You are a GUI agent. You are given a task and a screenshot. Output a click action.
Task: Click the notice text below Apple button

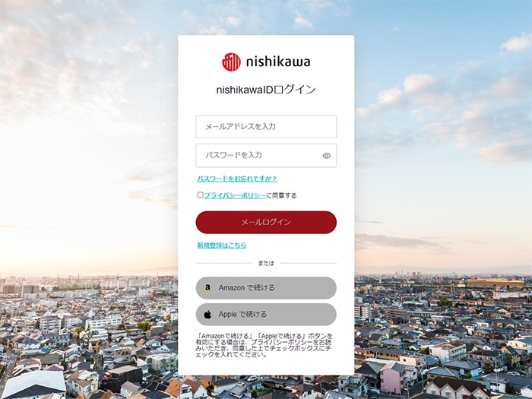pos(264,345)
